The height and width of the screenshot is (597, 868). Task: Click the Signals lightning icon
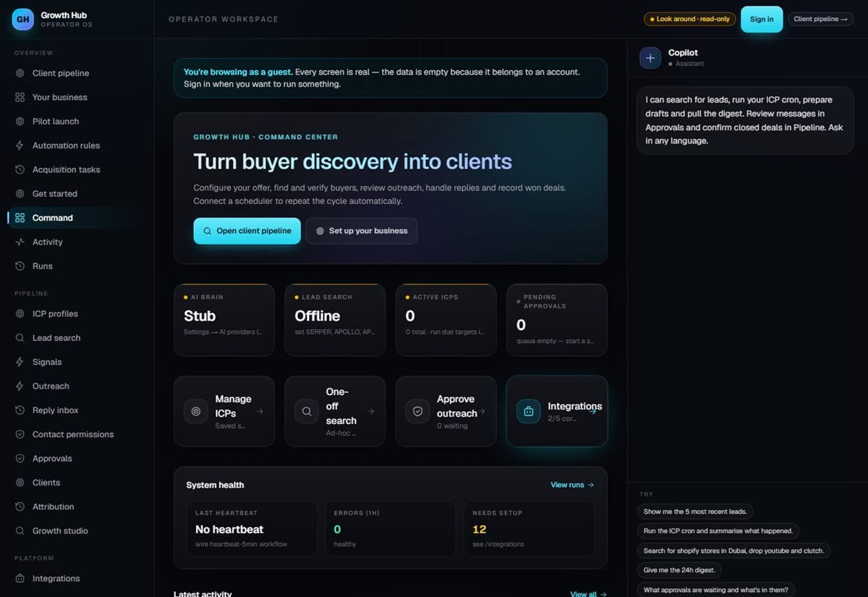20,362
